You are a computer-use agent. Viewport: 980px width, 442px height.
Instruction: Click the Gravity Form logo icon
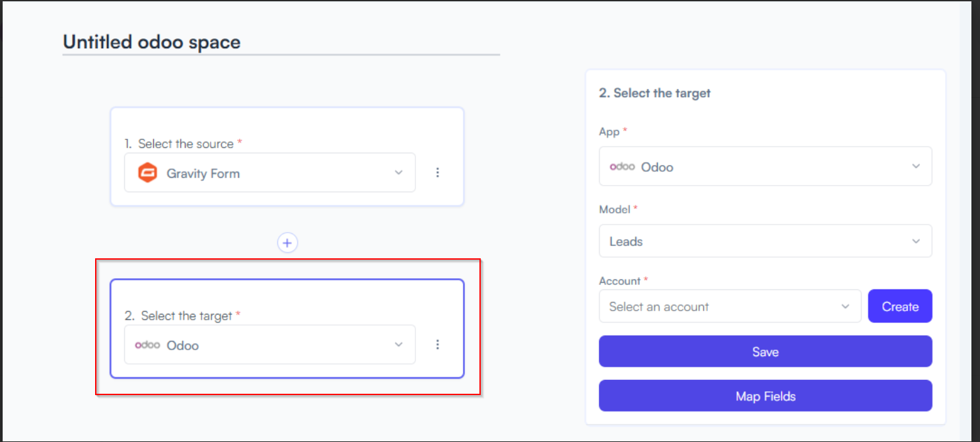point(147,173)
